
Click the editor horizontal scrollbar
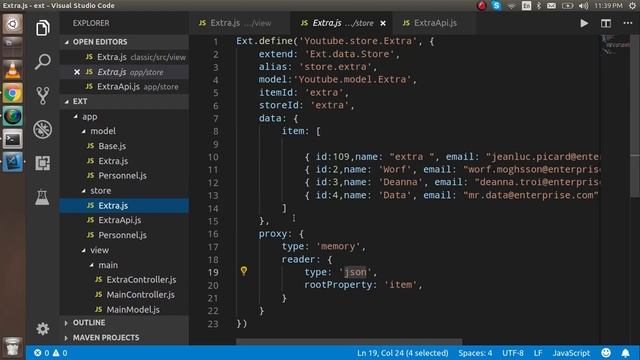349,342
